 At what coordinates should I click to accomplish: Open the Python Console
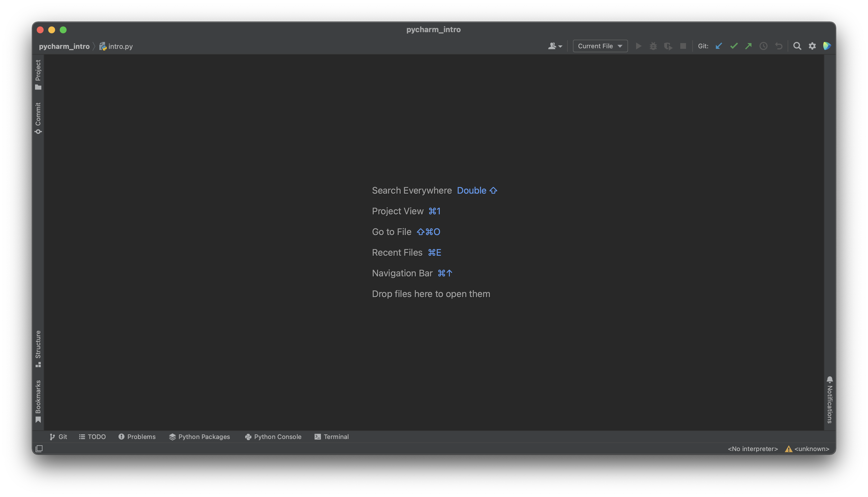coord(273,437)
